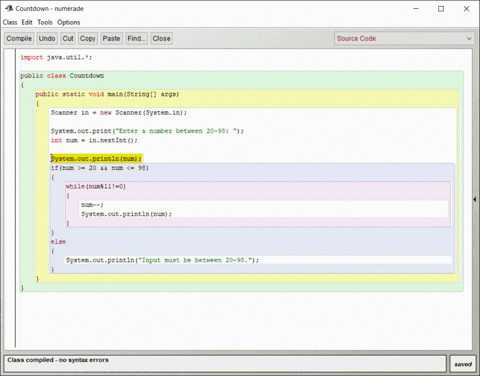The width and height of the screenshot is (480, 376).
Task: Click the 'Input must be between 20-98.' line
Action: click(162, 260)
